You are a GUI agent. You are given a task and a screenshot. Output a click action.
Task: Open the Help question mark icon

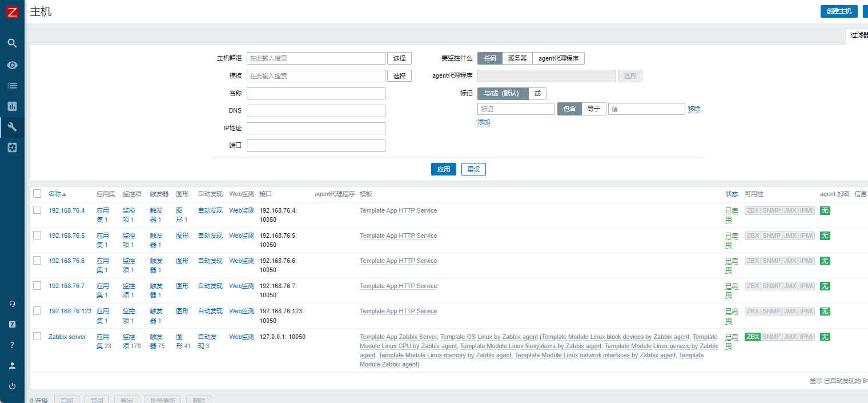click(x=12, y=345)
